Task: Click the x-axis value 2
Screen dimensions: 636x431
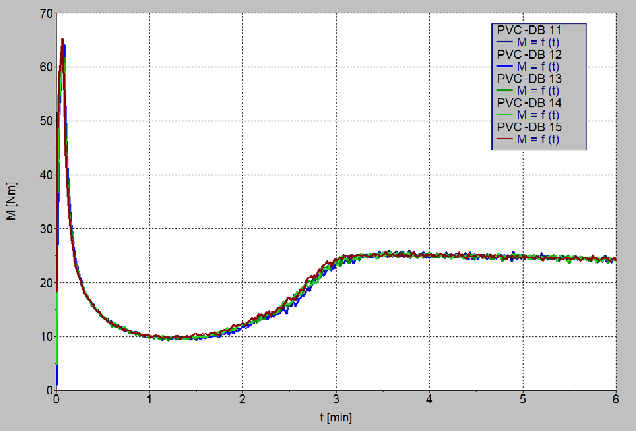Action: (243, 399)
